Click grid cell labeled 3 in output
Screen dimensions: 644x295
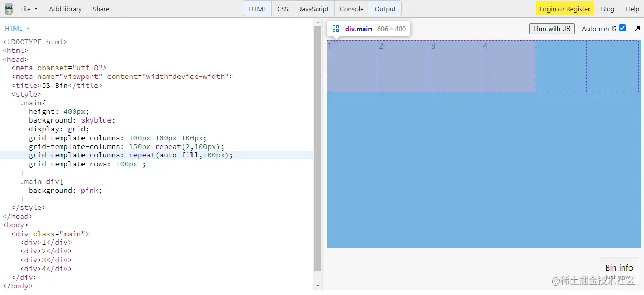coord(457,66)
